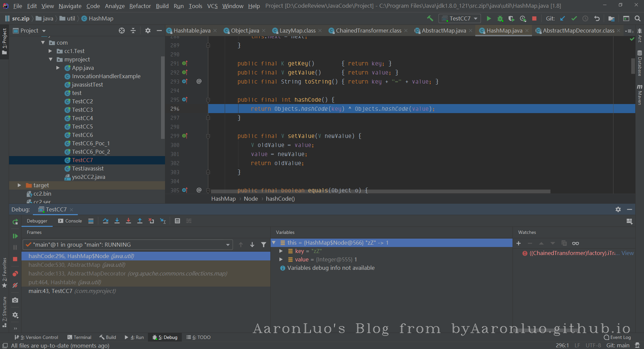This screenshot has width=644, height=349.
Task: Click the Step Into debugger icon
Action: [117, 221]
